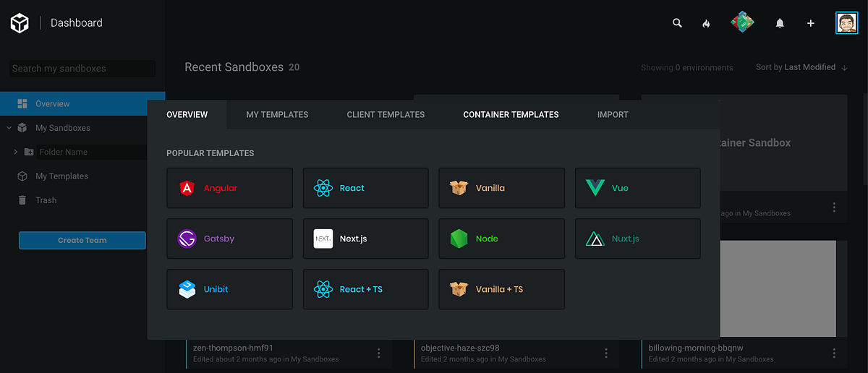The width and height of the screenshot is (868, 373).
Task: Click the Showing 0 environments text
Action: tap(687, 68)
